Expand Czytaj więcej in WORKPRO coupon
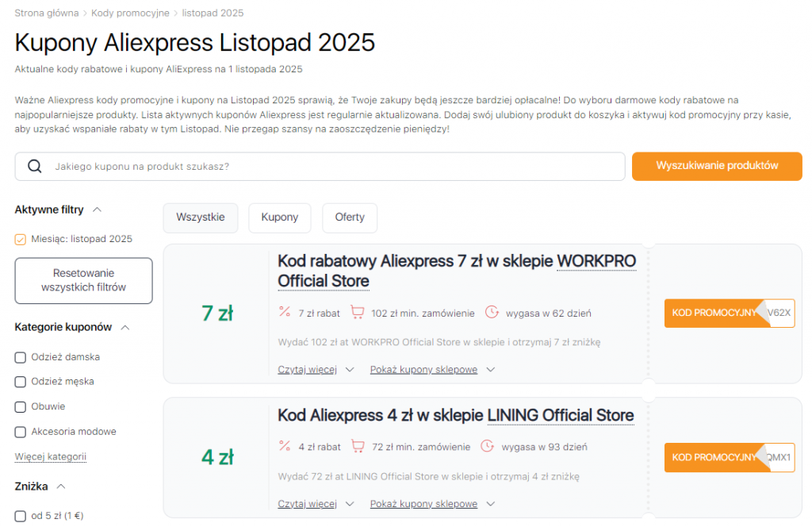The width and height of the screenshot is (812, 527). click(316, 370)
